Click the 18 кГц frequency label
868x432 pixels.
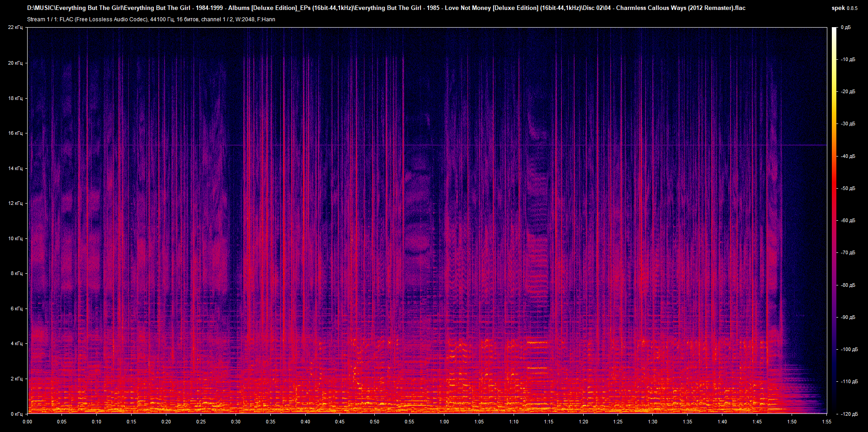15,98
